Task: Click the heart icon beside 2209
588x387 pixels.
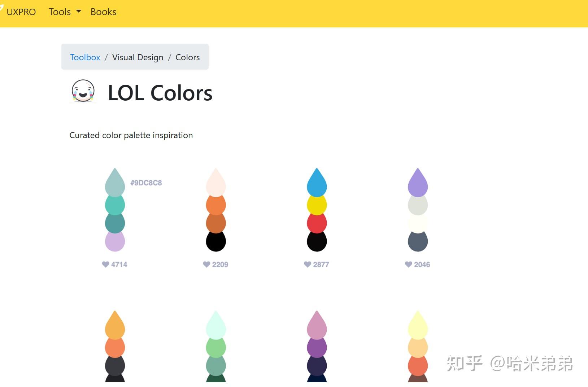Action: [x=206, y=264]
